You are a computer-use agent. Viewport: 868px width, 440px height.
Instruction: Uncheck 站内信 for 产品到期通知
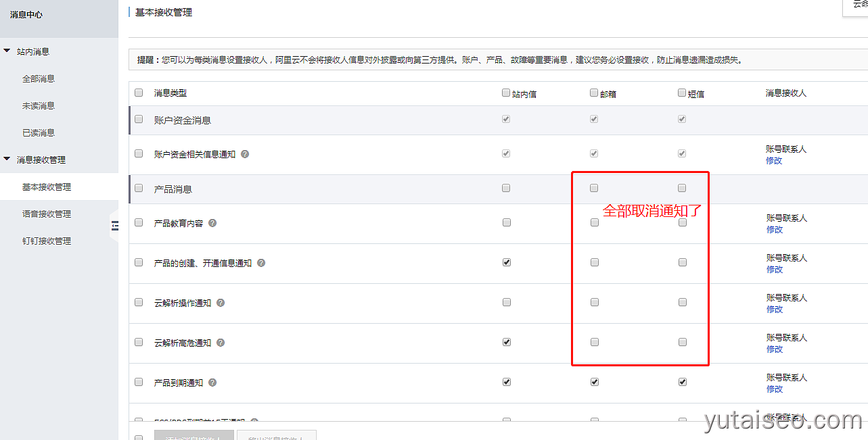(507, 382)
